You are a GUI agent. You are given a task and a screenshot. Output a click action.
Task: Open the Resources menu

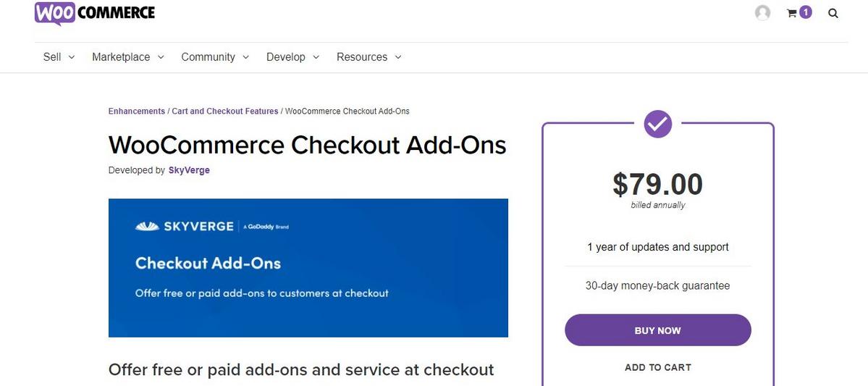point(368,57)
